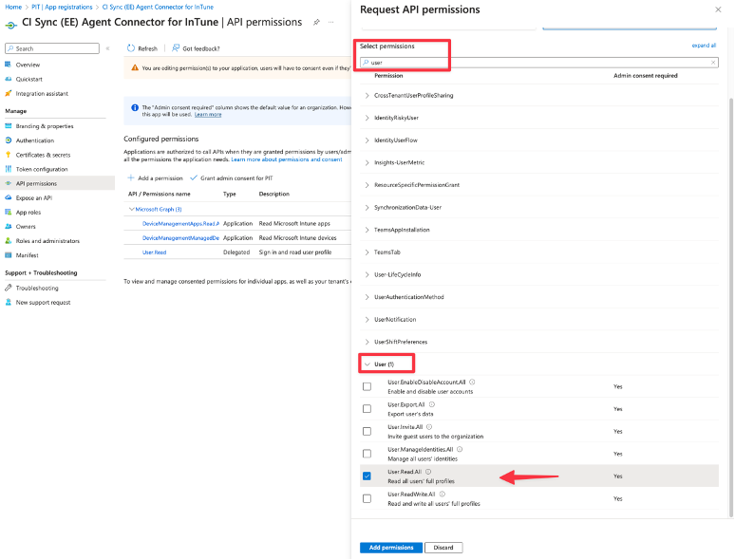Expand the TeamsAppInstallation group
This screenshot has height=560, width=735.
367,230
